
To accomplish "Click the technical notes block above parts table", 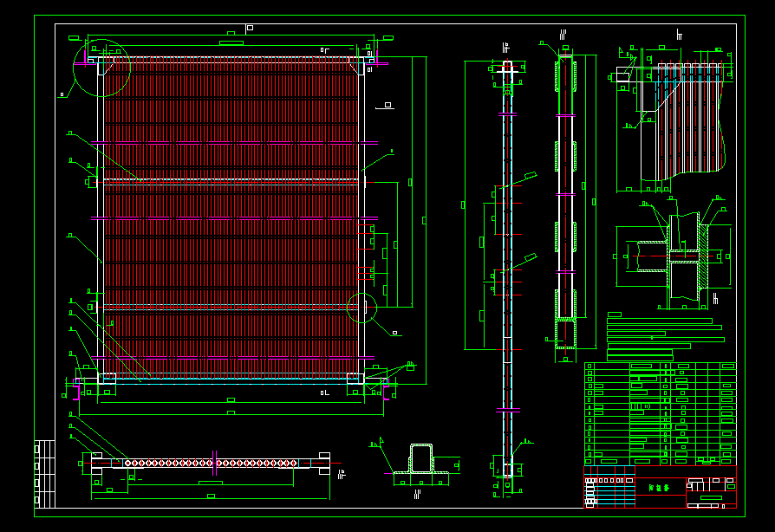I will (665, 336).
